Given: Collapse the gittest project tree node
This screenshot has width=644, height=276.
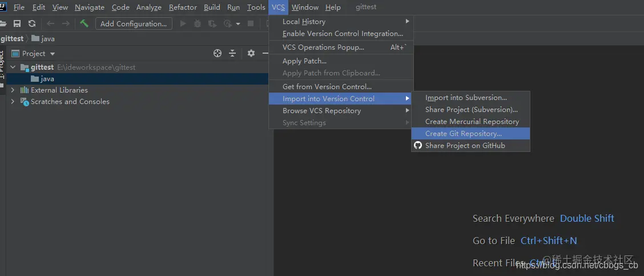Looking at the screenshot, I should click(x=13, y=67).
